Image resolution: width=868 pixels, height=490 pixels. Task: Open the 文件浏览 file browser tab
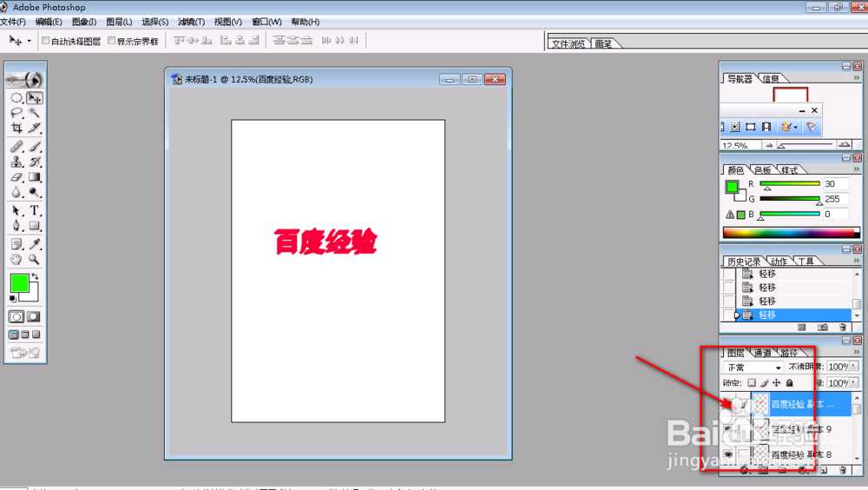click(569, 43)
